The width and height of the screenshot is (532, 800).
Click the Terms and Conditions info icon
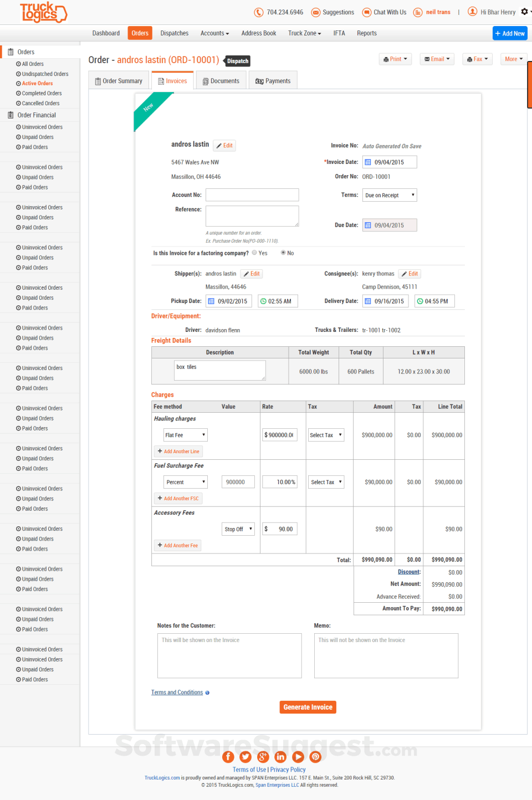207,693
